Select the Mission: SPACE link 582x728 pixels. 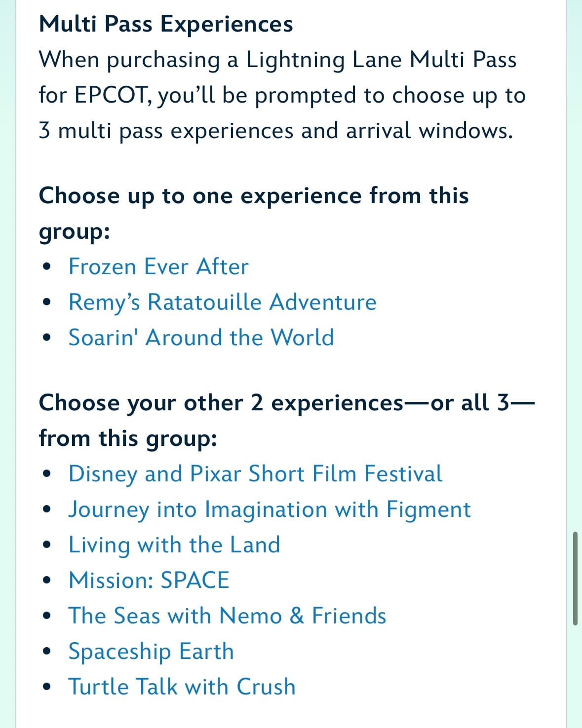[x=149, y=580]
